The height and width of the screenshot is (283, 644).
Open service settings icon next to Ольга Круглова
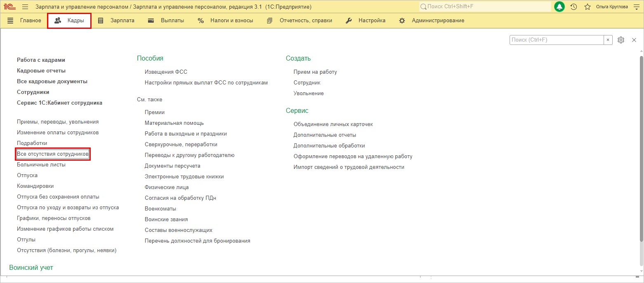point(636,7)
